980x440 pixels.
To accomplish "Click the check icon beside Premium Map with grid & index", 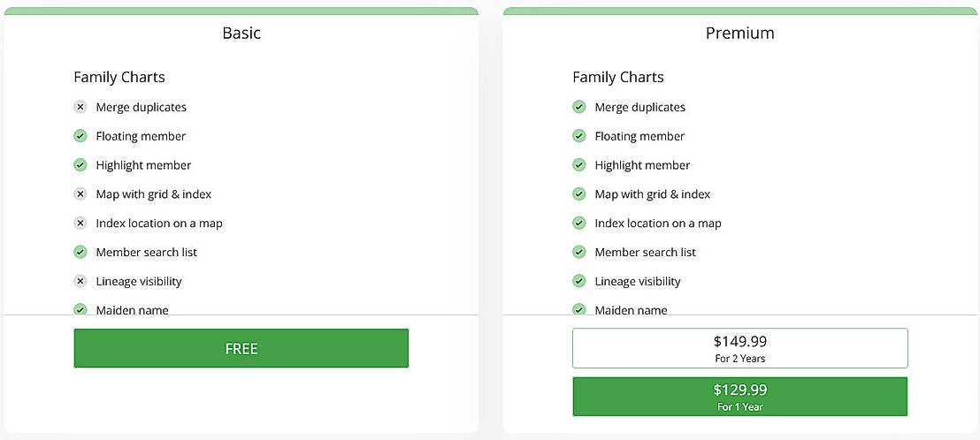I will (578, 194).
